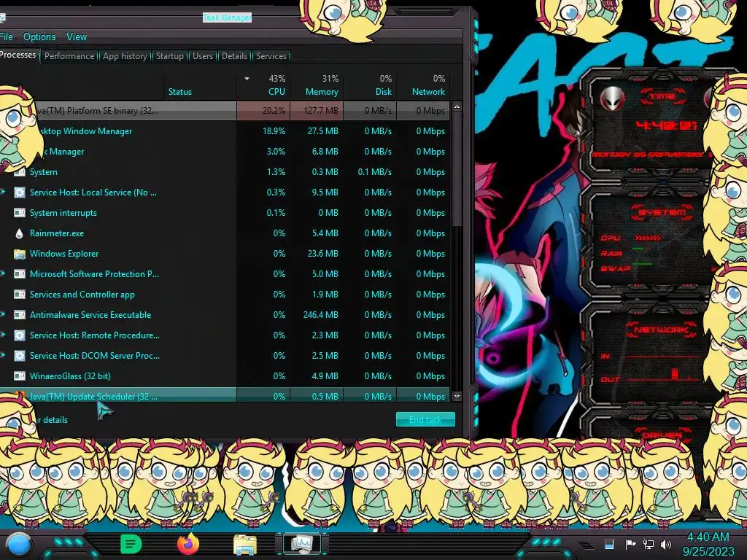This screenshot has height=560, width=747.
Task: Select the Windows Explorer process name
Action: pyautogui.click(x=64, y=254)
